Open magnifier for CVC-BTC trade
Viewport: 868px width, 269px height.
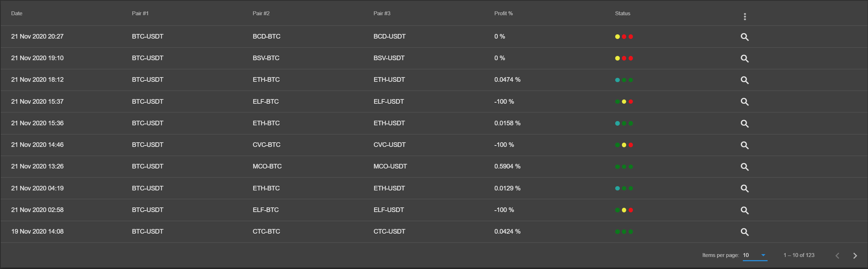click(745, 145)
